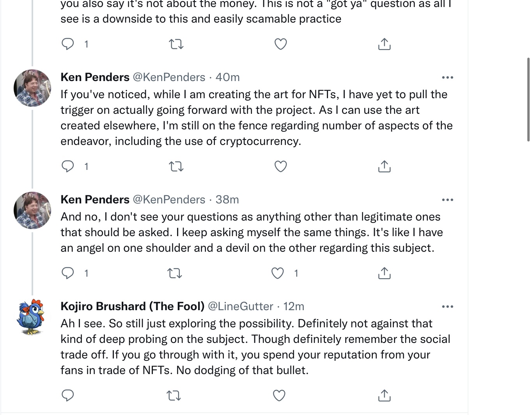The width and height of the screenshot is (532, 415).
Task: Click the page vertical scrollbar thumb
Action: [x=528, y=99]
